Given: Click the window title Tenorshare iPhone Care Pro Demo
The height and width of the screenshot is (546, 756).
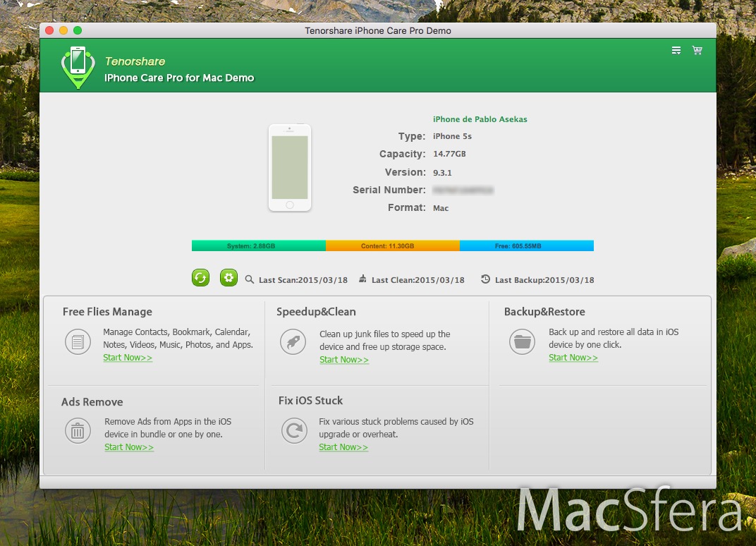Looking at the screenshot, I should coord(378,30).
